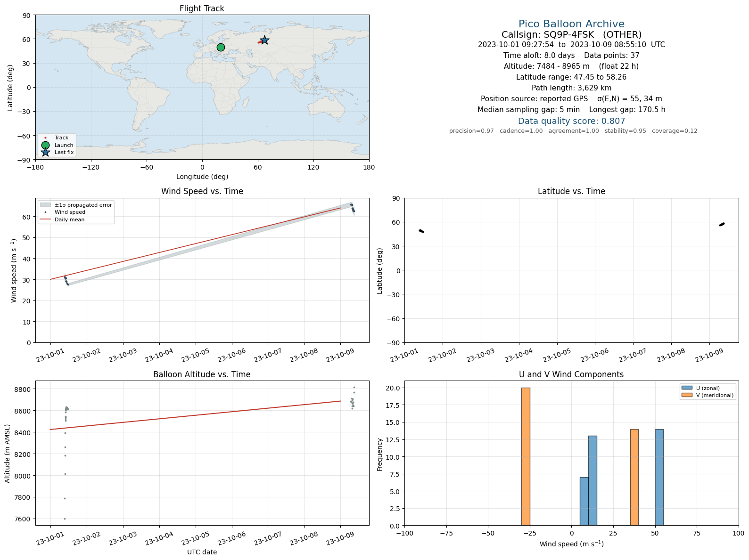Click the orange histogram bar near 37 m/s

click(634, 477)
